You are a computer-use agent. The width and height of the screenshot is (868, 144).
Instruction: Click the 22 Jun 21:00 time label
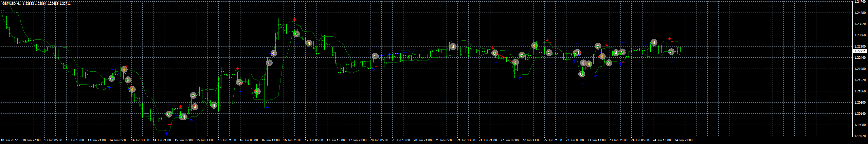click(x=553, y=140)
